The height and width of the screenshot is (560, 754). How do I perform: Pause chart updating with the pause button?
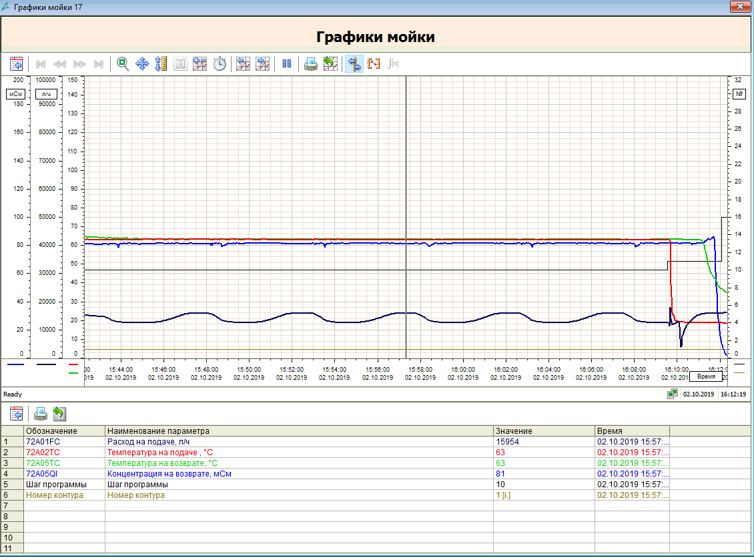coord(287,64)
